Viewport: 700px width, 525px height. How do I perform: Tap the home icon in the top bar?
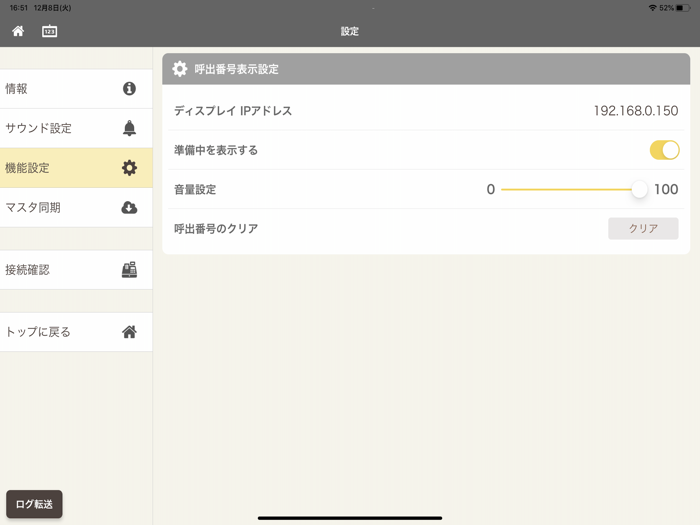[x=18, y=31]
